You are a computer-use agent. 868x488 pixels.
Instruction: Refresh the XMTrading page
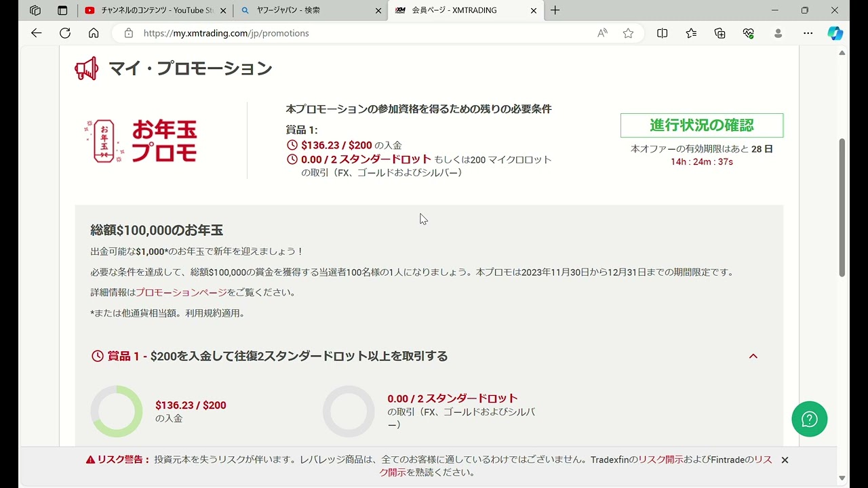(65, 33)
